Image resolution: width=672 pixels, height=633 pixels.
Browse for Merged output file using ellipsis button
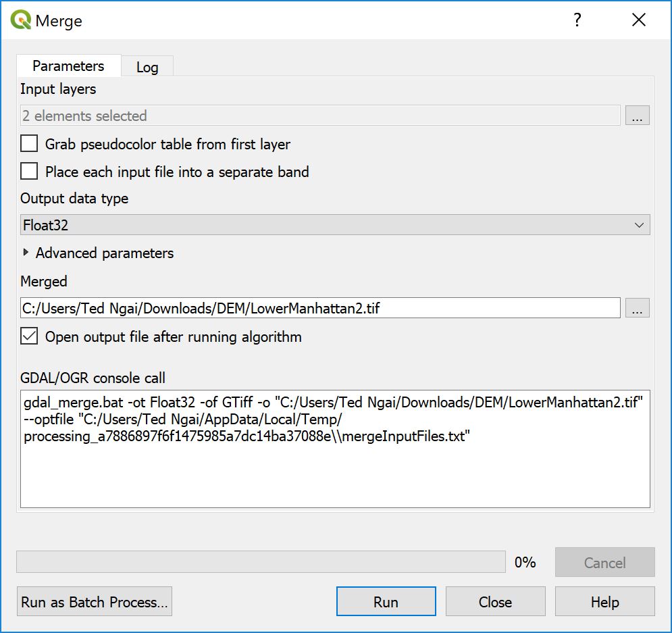(638, 307)
